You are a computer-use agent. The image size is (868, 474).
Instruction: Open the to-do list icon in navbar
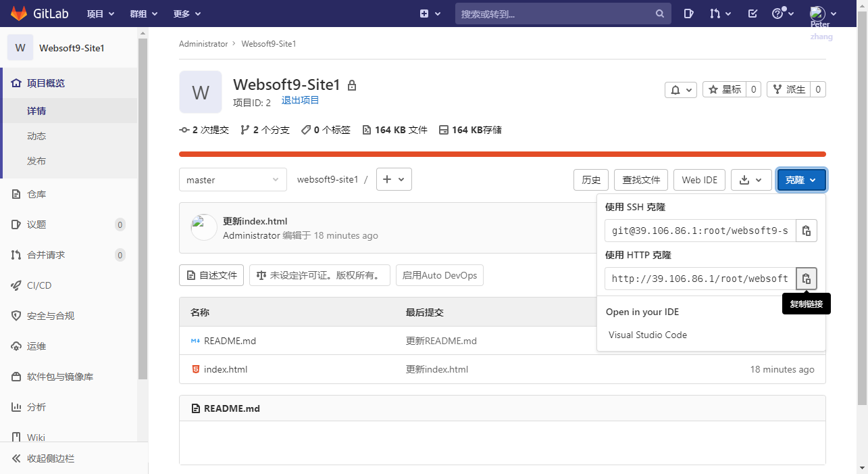[752, 14]
